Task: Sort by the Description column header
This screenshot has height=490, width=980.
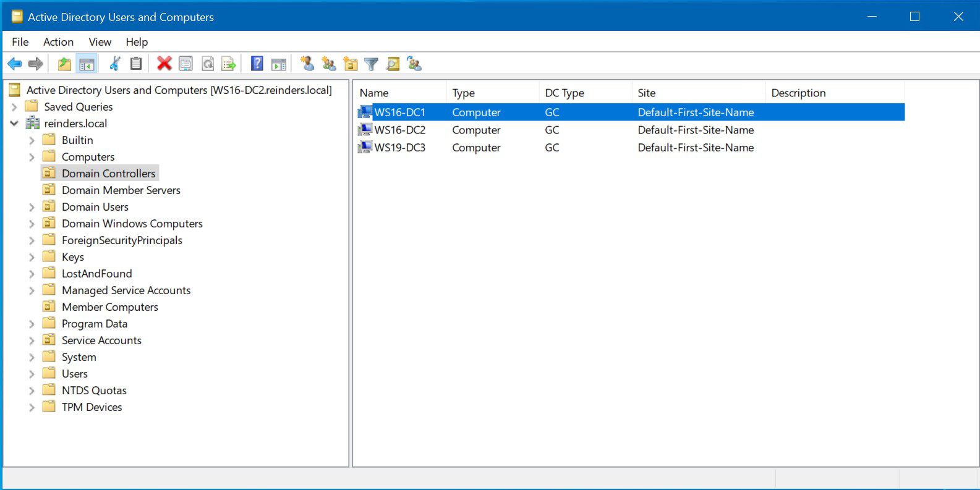Action: coord(835,93)
